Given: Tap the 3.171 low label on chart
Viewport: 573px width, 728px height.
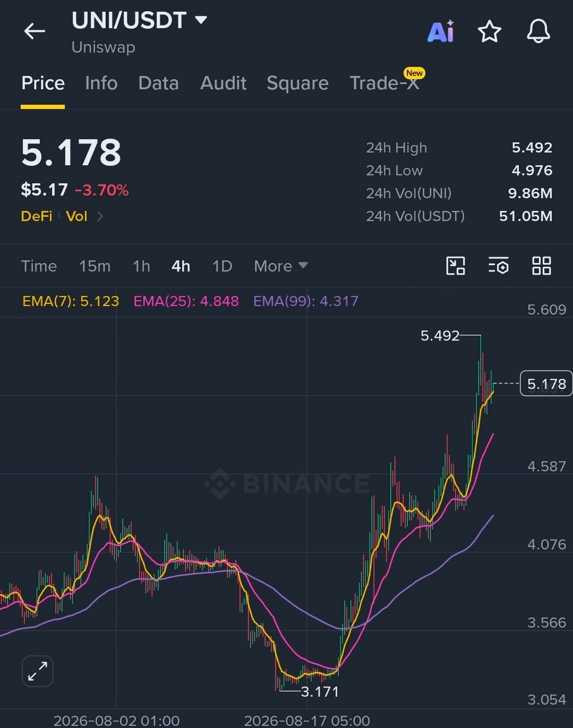Looking at the screenshot, I should click(x=320, y=691).
